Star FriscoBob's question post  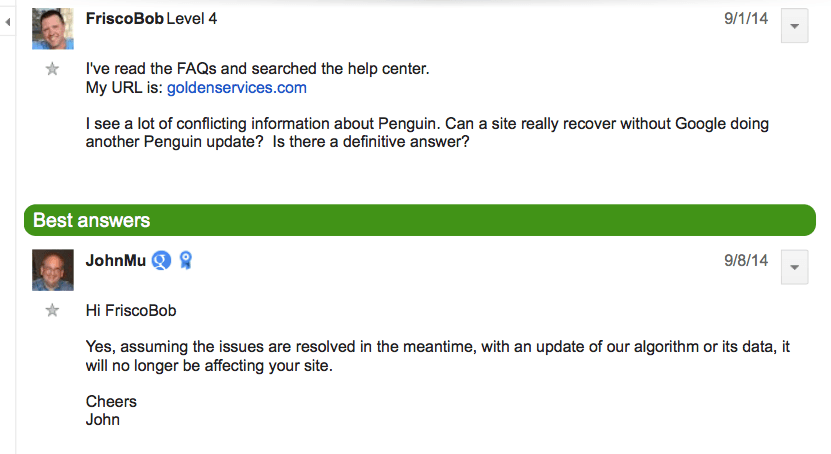[53, 69]
